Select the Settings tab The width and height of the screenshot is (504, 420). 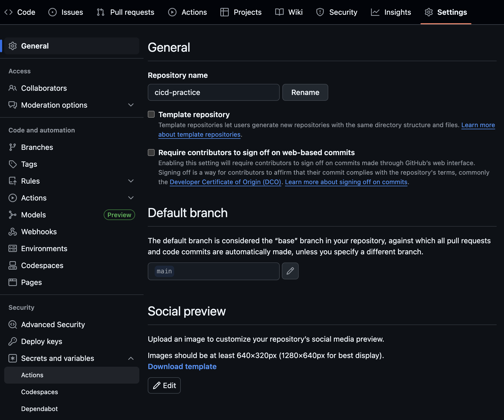[446, 12]
